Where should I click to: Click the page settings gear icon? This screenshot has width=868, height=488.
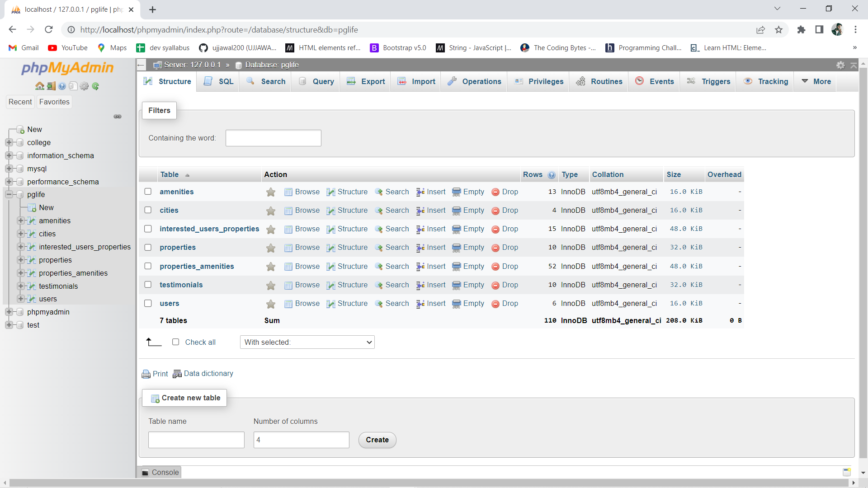840,65
